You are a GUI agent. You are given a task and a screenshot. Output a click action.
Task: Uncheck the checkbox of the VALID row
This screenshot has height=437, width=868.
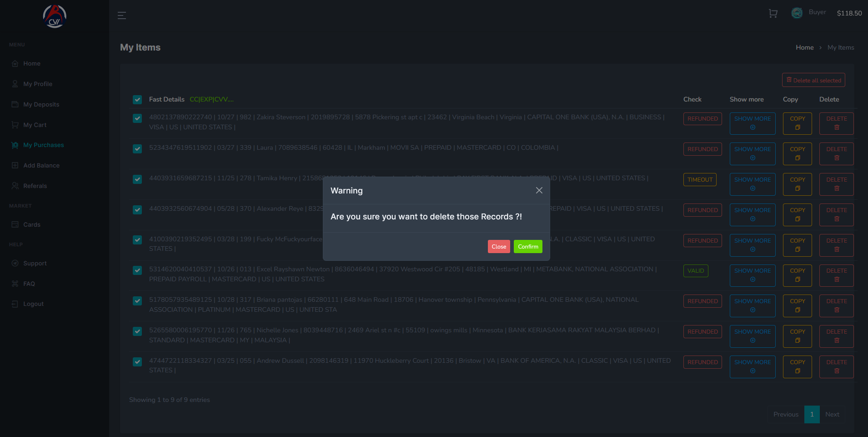pyautogui.click(x=137, y=270)
